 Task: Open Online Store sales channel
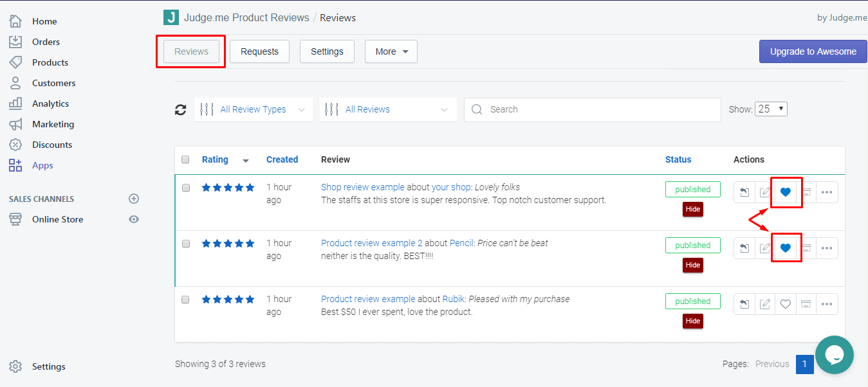[x=57, y=219]
